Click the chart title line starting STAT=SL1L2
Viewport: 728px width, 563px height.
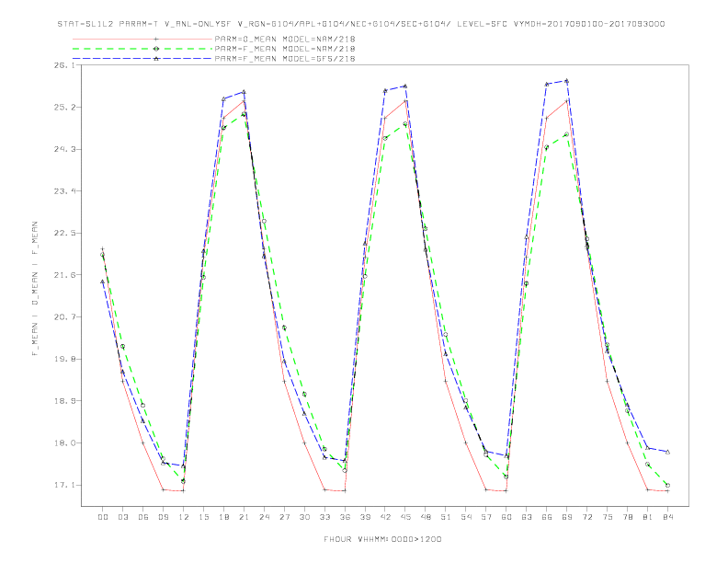point(360,24)
